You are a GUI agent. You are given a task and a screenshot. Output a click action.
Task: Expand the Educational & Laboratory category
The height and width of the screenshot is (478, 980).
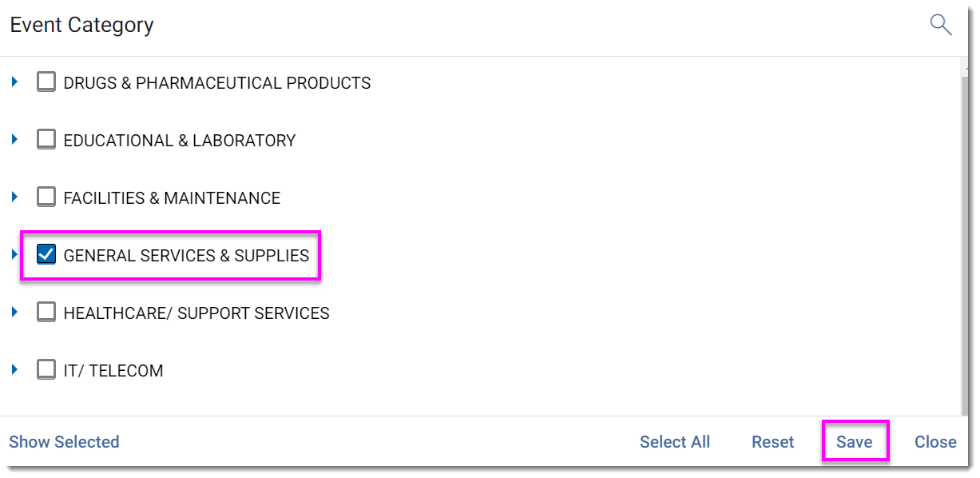pos(14,139)
